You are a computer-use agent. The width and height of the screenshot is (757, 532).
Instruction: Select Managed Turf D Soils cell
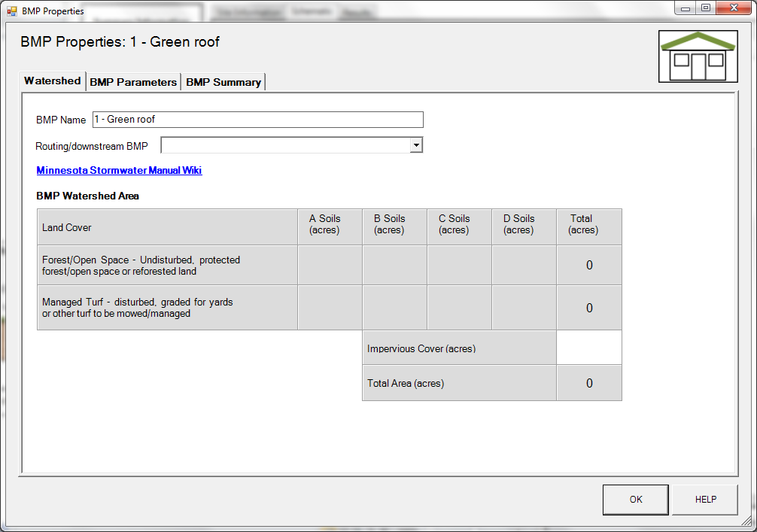pos(524,308)
